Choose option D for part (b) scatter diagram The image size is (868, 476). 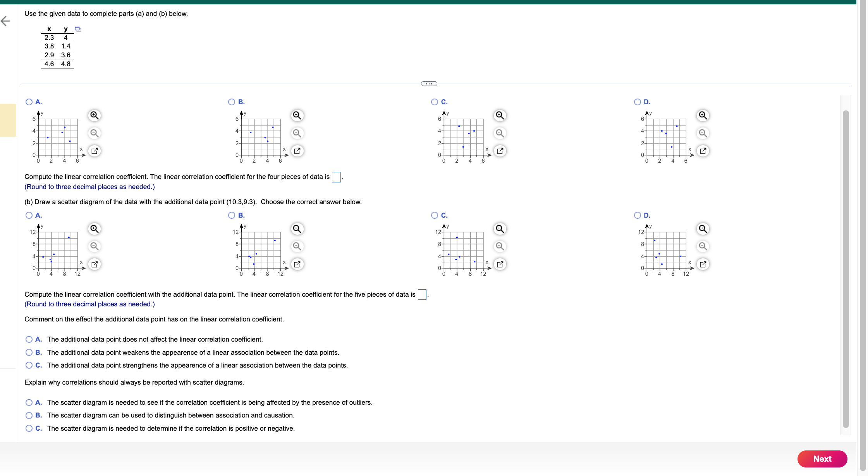[638, 215]
